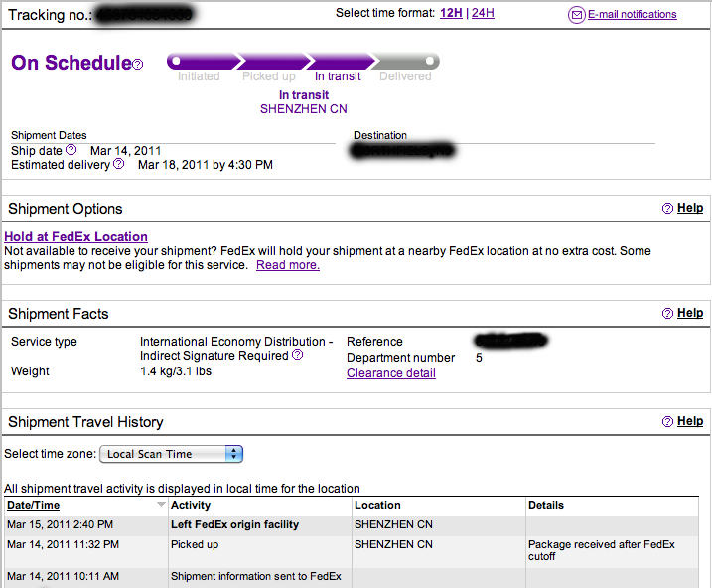Click help icon in Shipment Options header
This screenshot has height=588, width=712.
click(667, 208)
